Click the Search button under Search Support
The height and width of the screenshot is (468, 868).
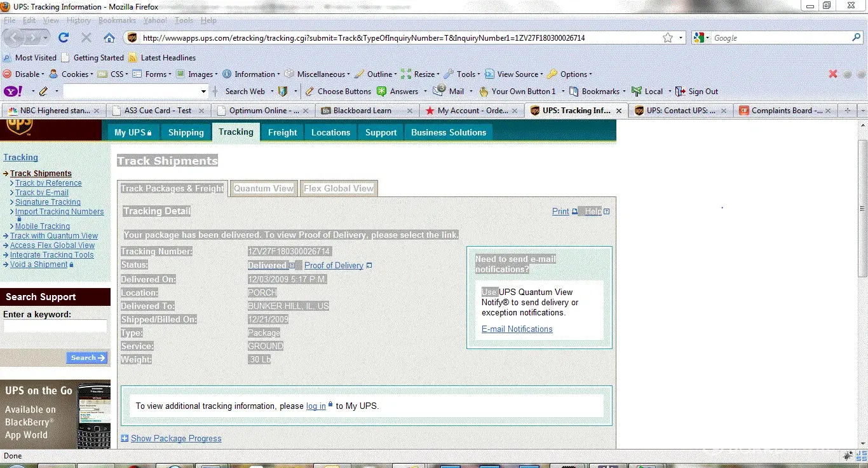coord(86,358)
